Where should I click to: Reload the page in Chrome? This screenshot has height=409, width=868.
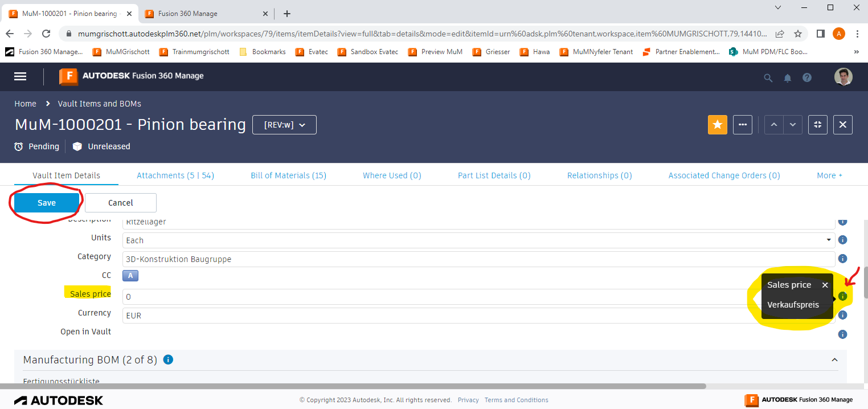(46, 34)
